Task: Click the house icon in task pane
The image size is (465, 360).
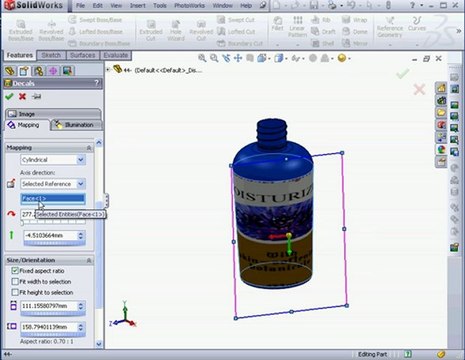Action: coord(441,88)
